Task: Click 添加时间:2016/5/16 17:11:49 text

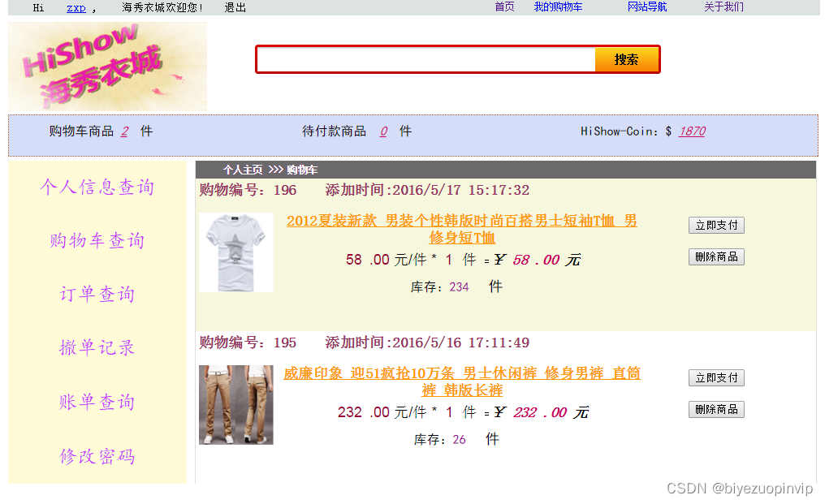Action: point(427,342)
